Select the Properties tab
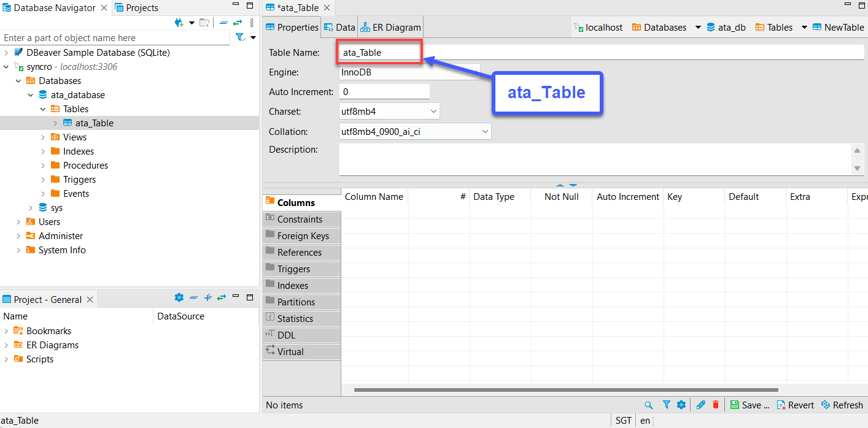868x428 pixels. (292, 28)
